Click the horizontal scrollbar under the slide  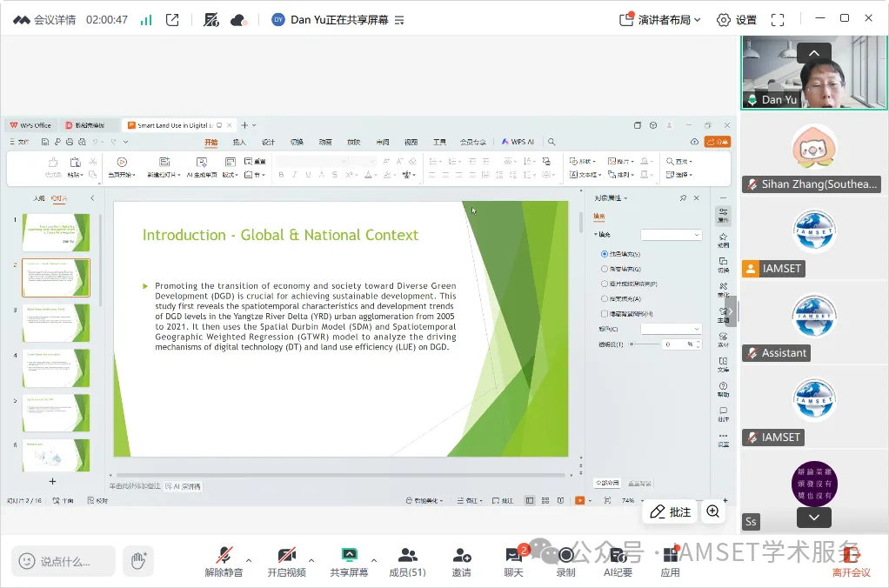pos(340,475)
